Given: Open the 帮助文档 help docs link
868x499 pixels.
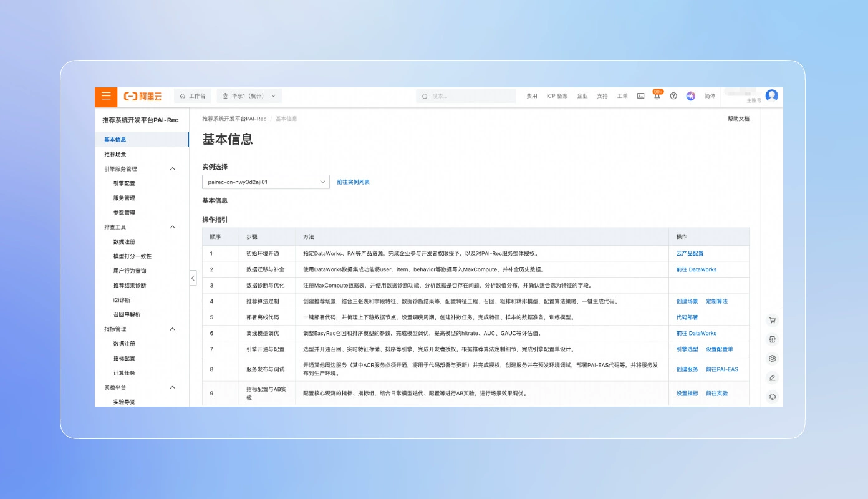Looking at the screenshot, I should [x=738, y=119].
